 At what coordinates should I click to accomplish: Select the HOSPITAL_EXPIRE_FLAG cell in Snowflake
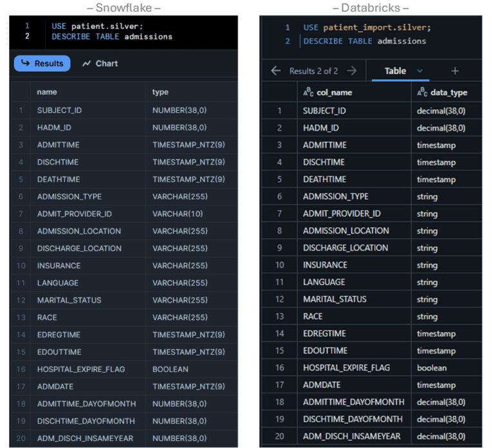[81, 369]
